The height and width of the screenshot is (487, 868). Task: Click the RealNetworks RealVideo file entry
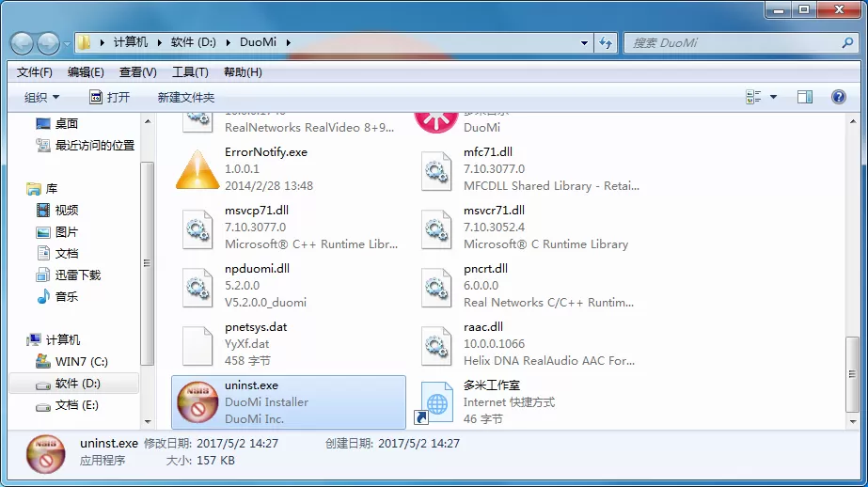click(289, 123)
